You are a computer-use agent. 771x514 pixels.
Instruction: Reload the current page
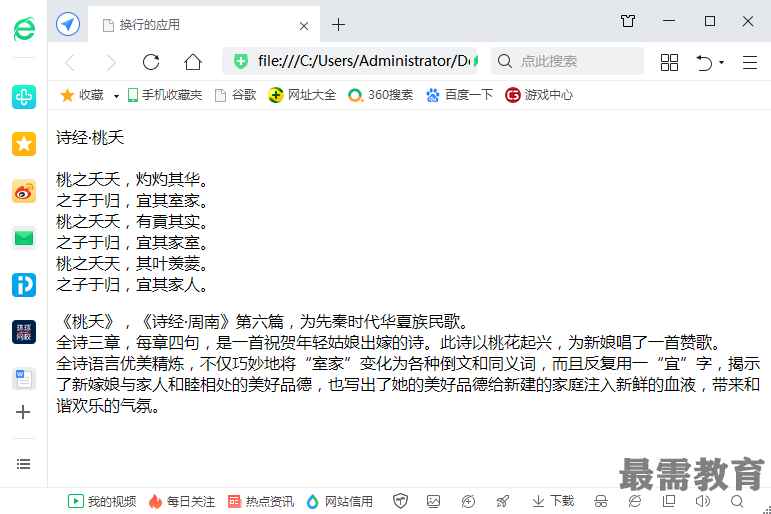click(151, 62)
